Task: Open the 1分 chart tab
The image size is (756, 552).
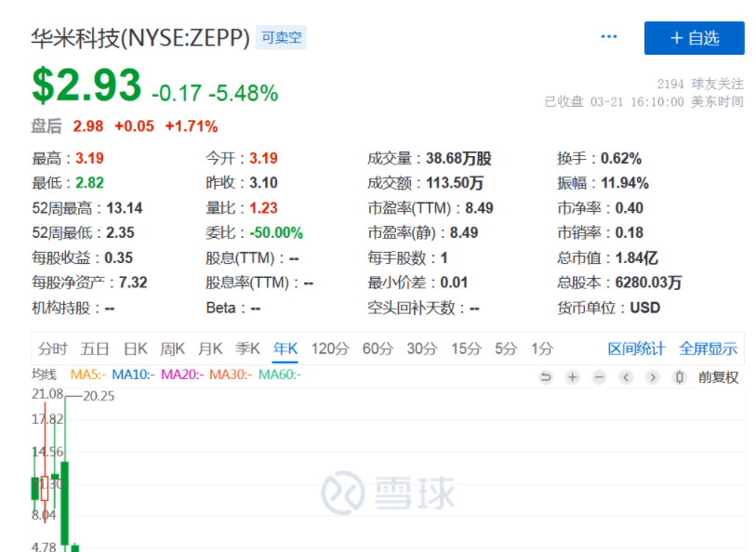Action: point(542,348)
